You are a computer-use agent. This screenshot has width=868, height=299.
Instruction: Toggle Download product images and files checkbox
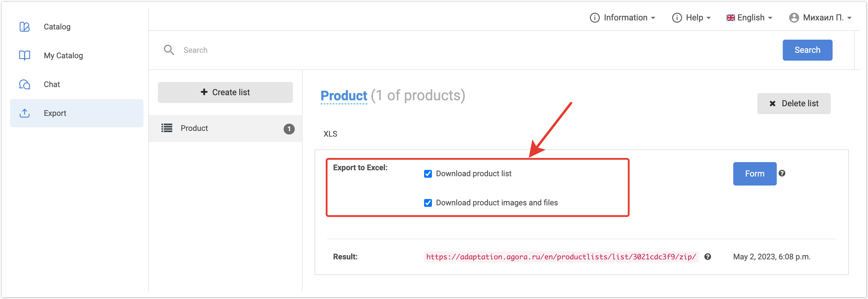point(428,203)
